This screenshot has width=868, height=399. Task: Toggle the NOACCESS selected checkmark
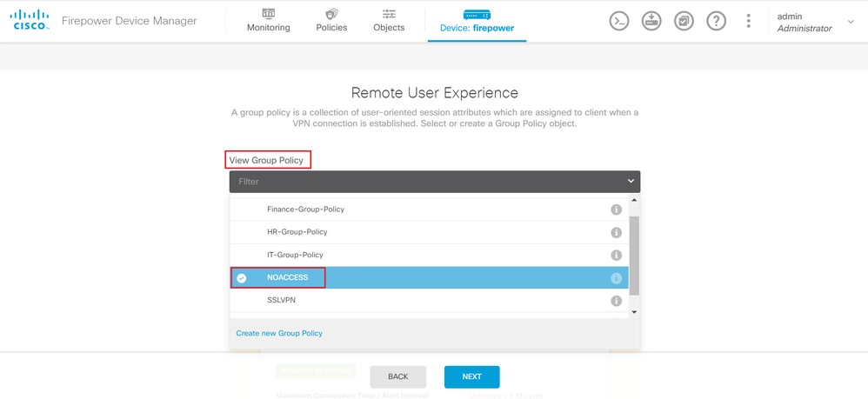tap(242, 278)
